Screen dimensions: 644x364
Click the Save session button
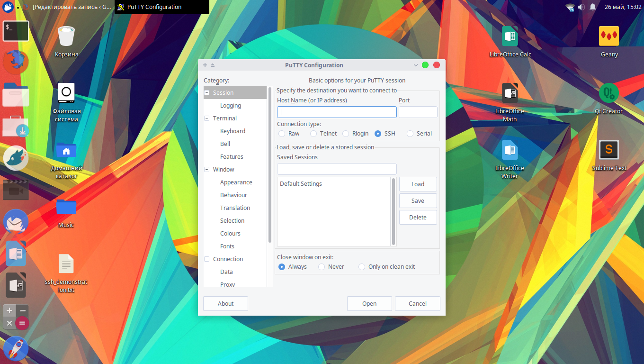pos(418,201)
